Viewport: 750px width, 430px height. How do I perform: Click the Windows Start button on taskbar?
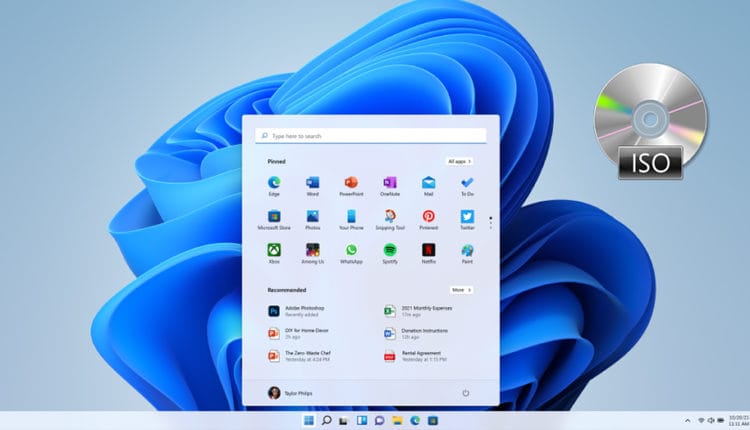[x=309, y=420]
